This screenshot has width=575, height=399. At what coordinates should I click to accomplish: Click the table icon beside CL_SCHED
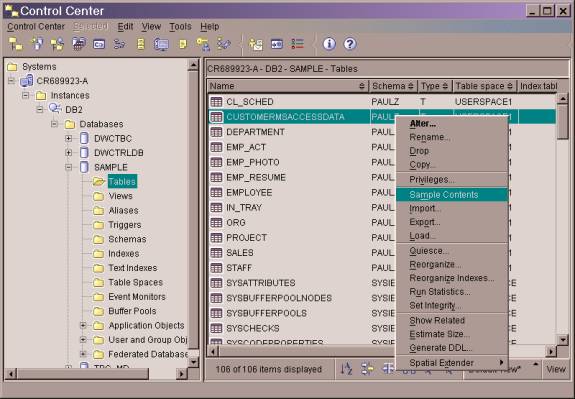[216, 102]
